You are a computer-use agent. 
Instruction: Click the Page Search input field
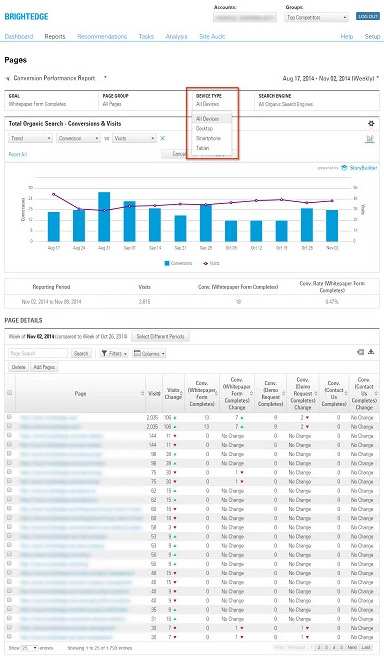38,353
